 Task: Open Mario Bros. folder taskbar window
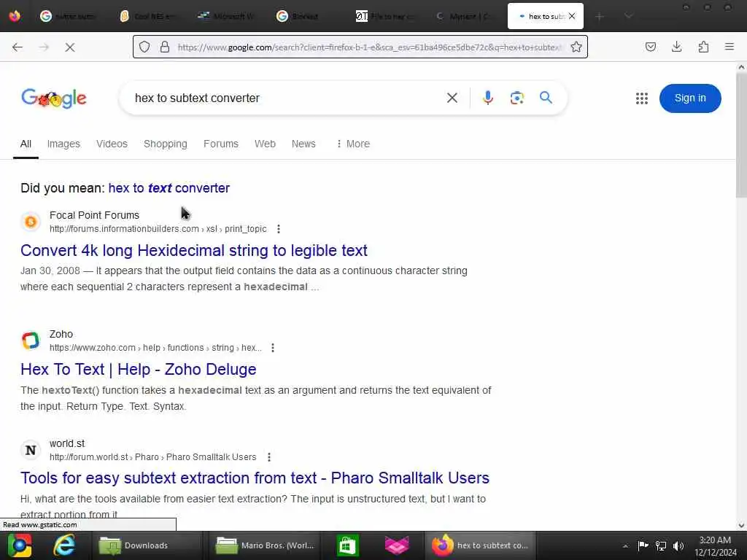(x=266, y=545)
